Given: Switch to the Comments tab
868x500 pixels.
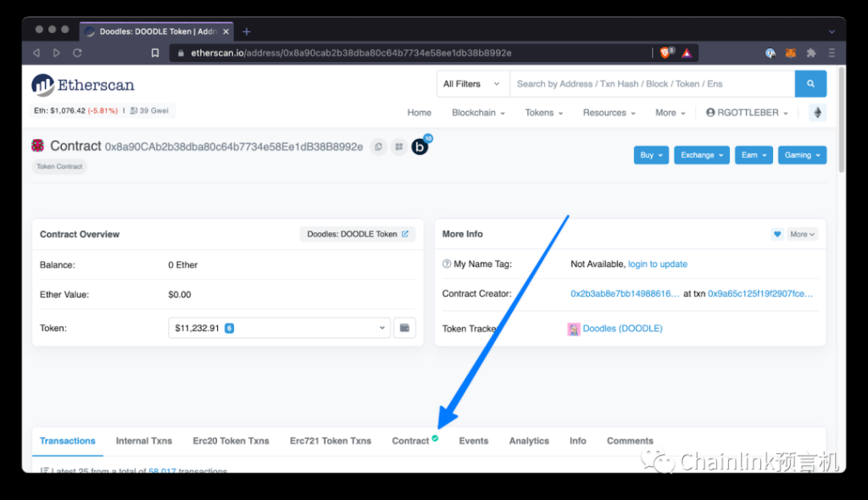Looking at the screenshot, I should [x=630, y=441].
